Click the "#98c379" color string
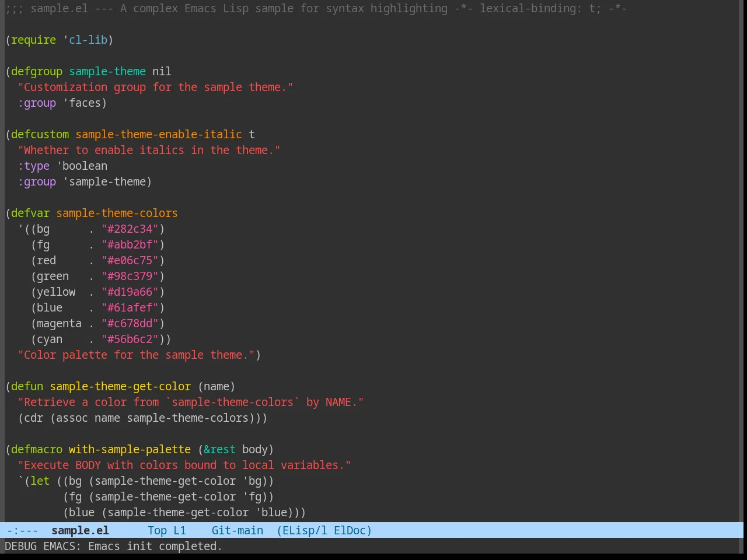Image resolution: width=747 pixels, height=560 pixels. click(x=130, y=276)
